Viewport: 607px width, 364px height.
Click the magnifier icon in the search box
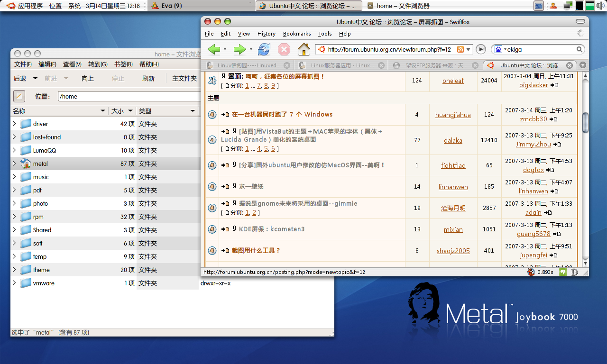(579, 49)
